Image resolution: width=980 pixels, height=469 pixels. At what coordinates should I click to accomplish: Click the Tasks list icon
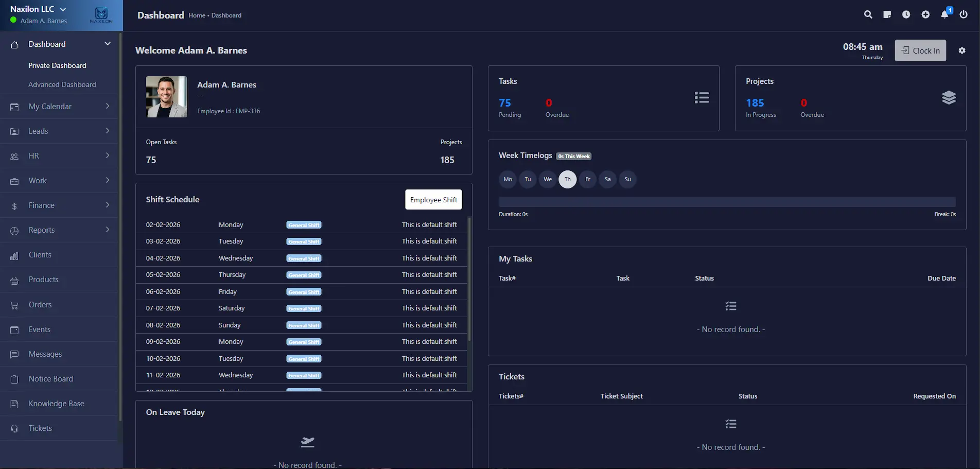click(702, 98)
